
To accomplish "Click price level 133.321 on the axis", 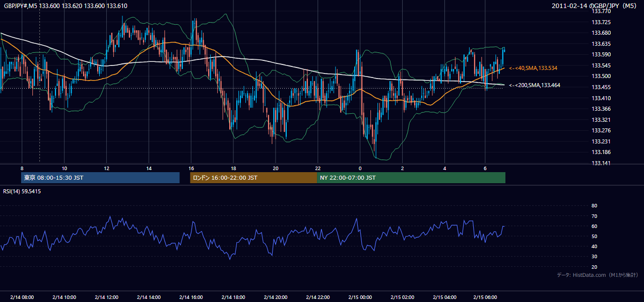I will (601, 120).
